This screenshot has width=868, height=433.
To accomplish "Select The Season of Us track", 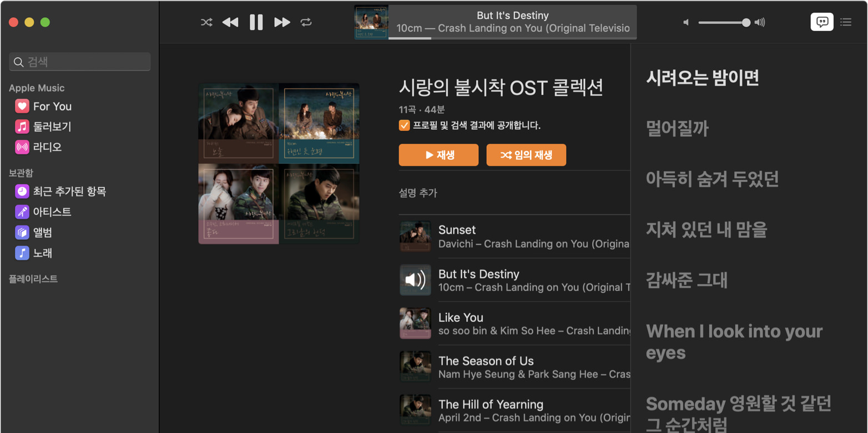I will pyautogui.click(x=514, y=366).
